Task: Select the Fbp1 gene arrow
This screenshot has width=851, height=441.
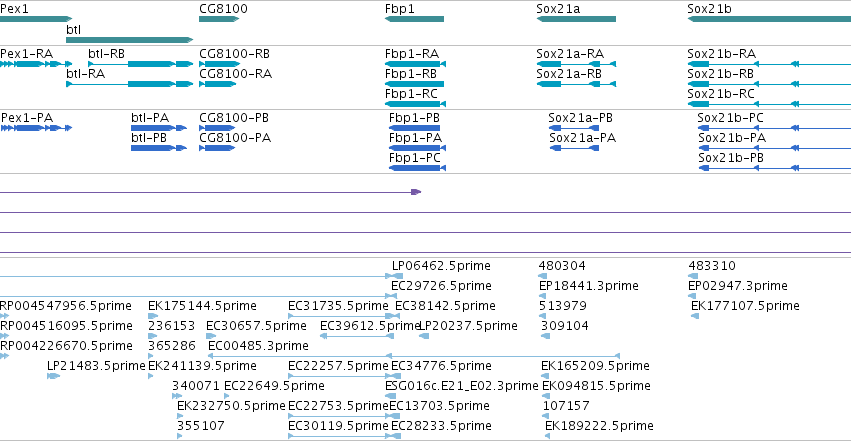Action: pos(415,19)
